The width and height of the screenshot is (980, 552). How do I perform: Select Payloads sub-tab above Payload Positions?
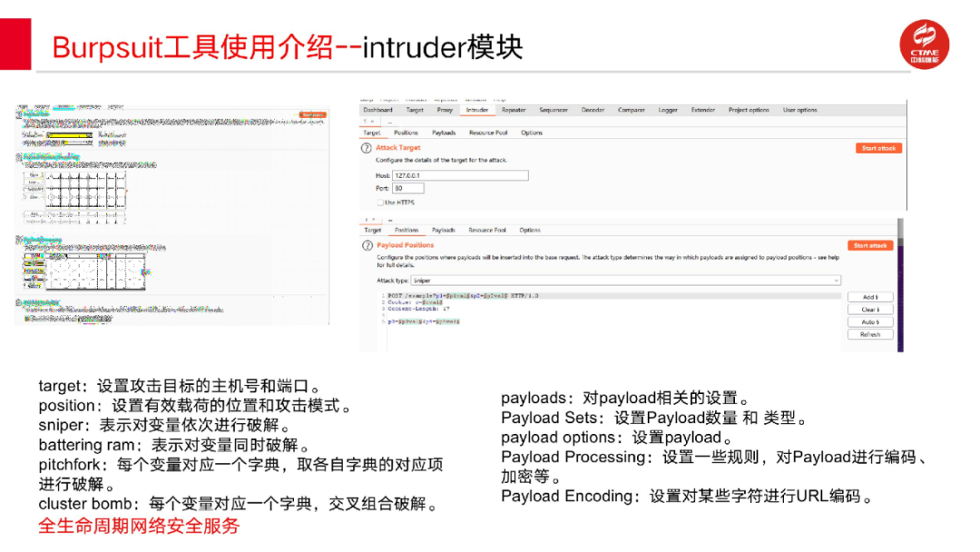(443, 231)
